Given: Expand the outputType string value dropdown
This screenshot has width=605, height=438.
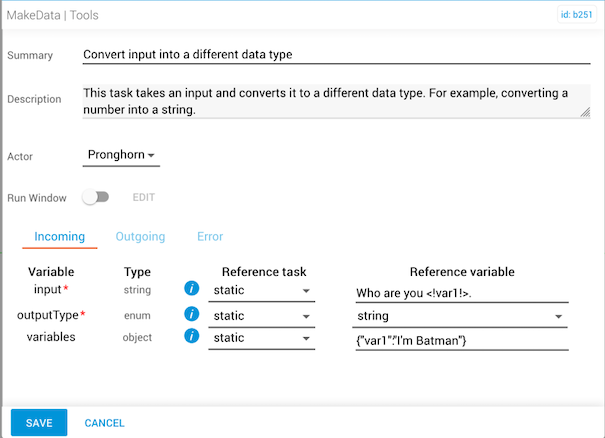Looking at the screenshot, I should point(461,316).
